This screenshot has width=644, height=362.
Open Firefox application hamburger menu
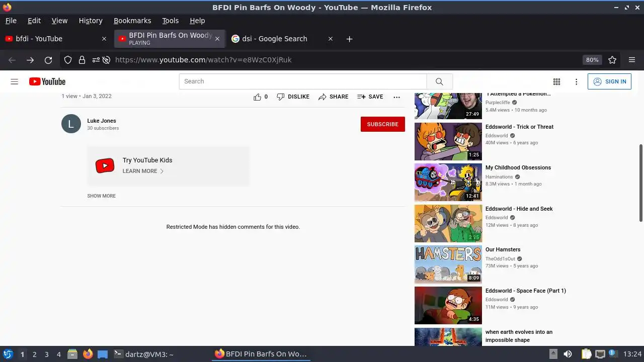tap(632, 60)
